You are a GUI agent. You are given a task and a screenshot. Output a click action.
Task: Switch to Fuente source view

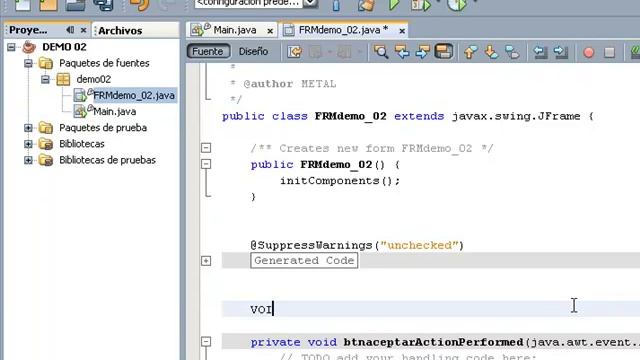point(208,51)
